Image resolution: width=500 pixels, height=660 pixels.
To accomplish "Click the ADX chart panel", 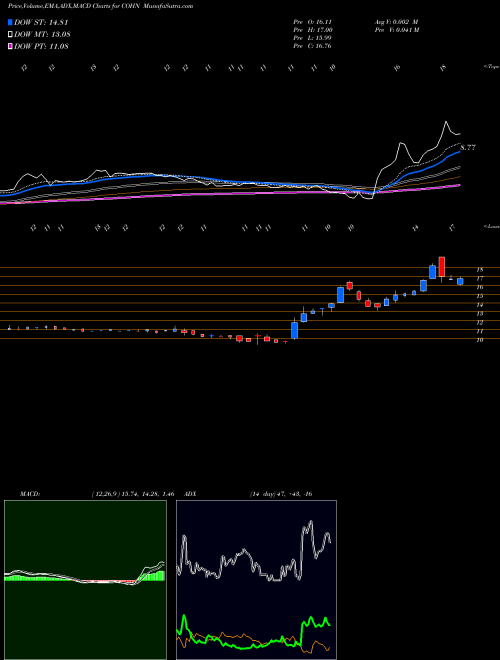I will coord(256,580).
